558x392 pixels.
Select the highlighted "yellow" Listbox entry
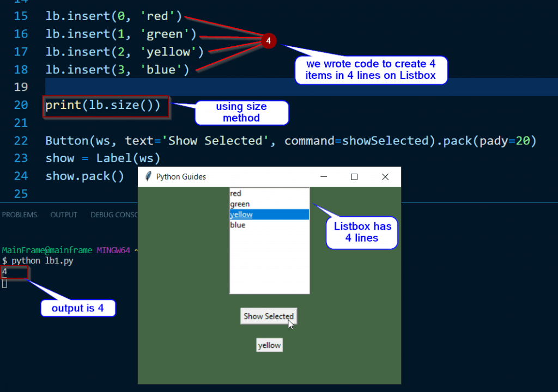[x=251, y=214]
